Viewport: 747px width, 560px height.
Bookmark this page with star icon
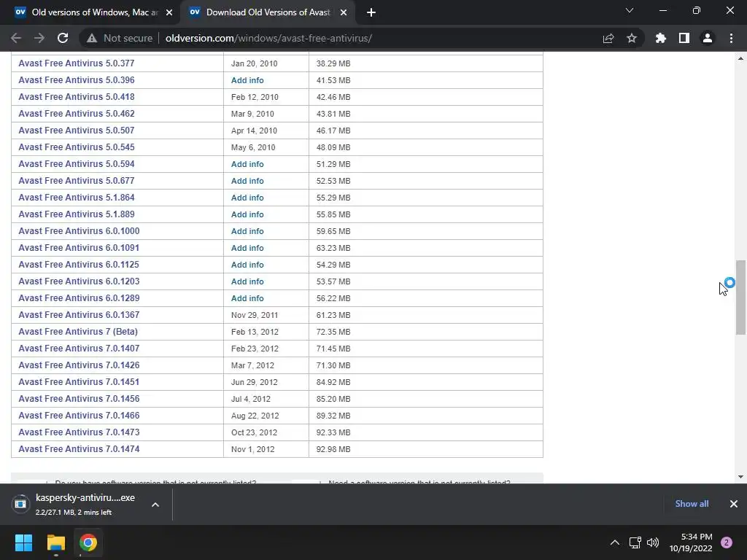tap(632, 38)
